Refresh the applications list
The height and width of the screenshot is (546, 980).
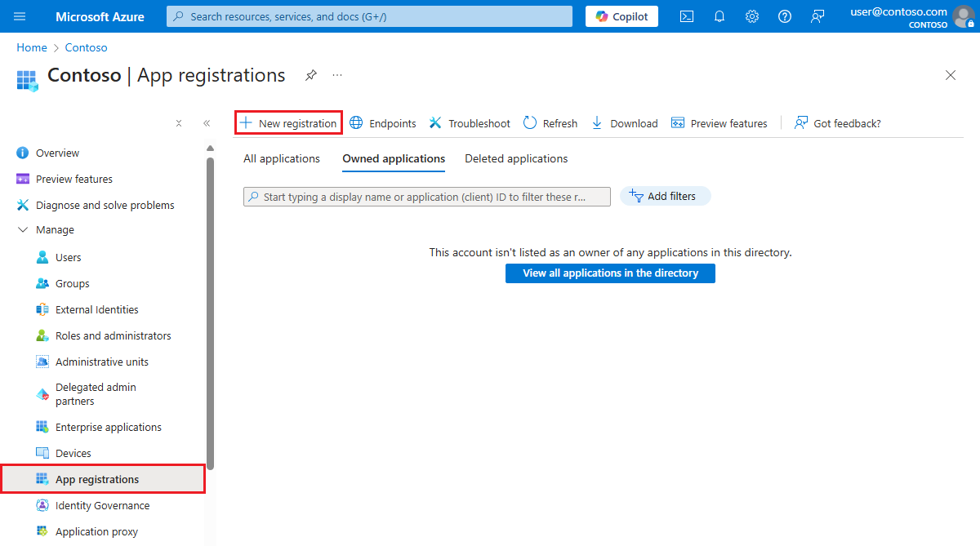pyautogui.click(x=550, y=123)
